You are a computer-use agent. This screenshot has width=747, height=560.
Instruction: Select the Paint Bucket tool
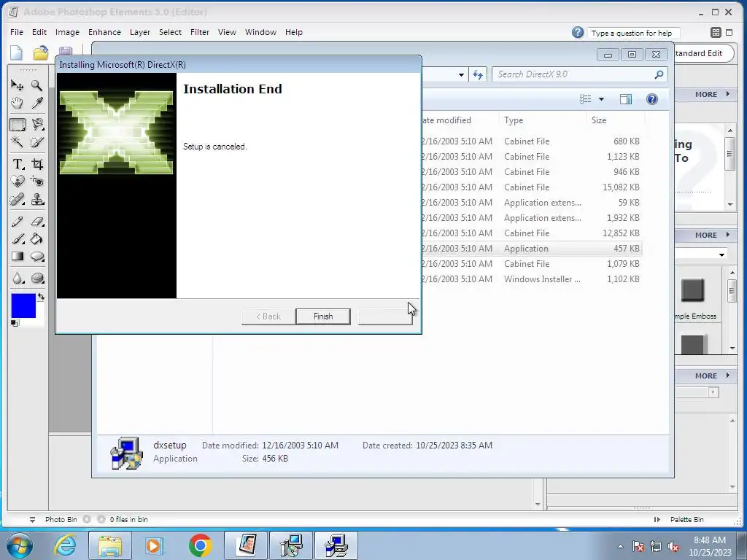(x=36, y=238)
